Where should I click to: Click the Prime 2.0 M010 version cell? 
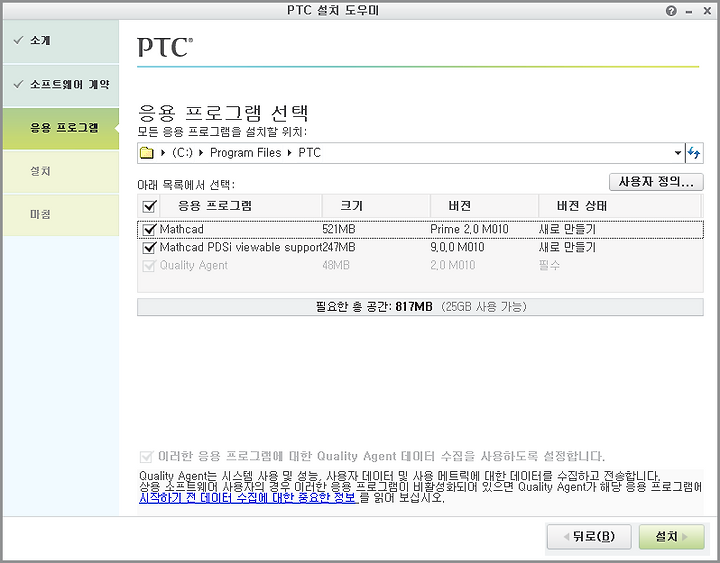coord(469,229)
